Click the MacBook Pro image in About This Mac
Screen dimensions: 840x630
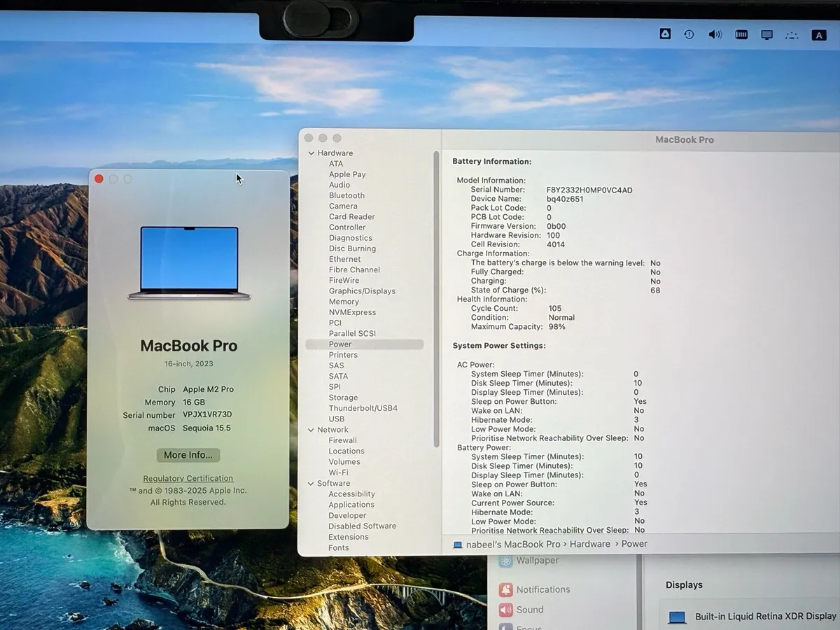189,263
